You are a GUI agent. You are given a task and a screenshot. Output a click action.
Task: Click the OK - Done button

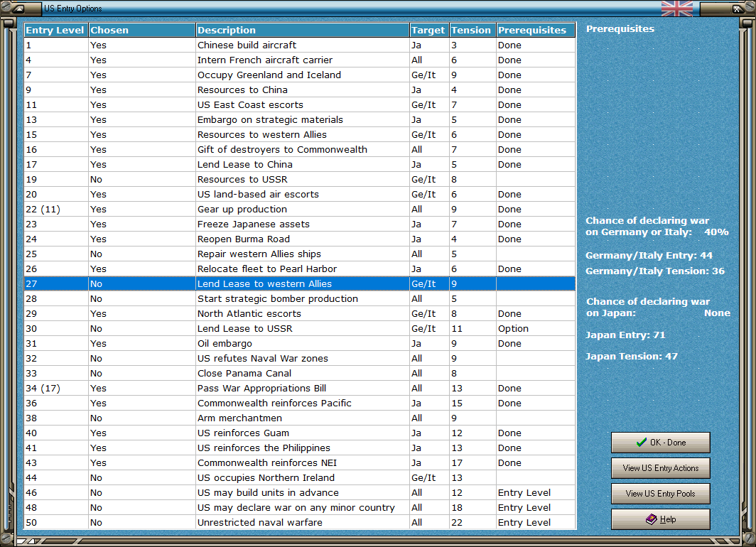[x=661, y=443]
